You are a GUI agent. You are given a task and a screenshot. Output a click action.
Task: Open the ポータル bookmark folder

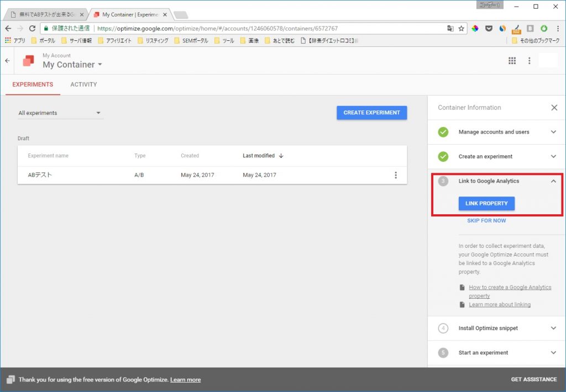tap(43, 40)
